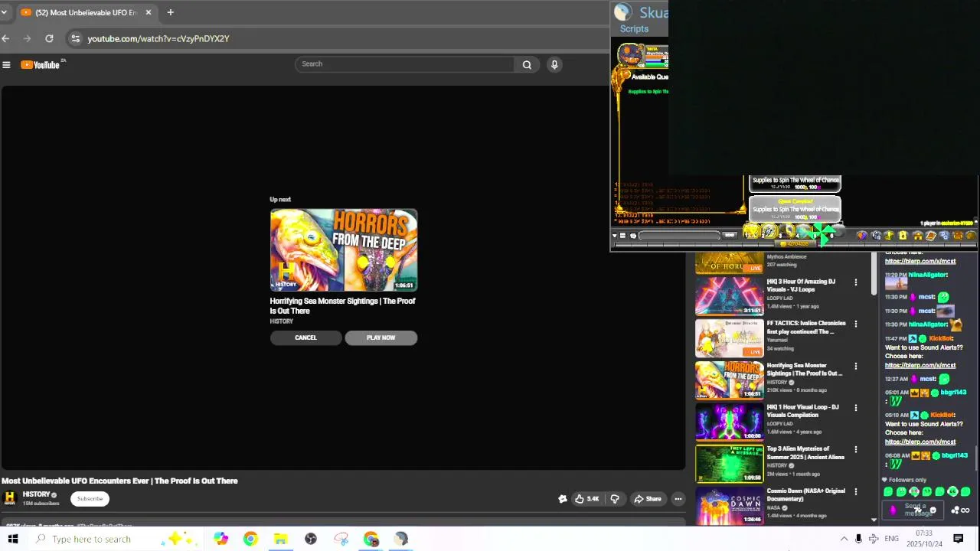Open Horrors From The Deep up-next thumbnail
Image resolution: width=980 pixels, height=551 pixels.
point(344,250)
